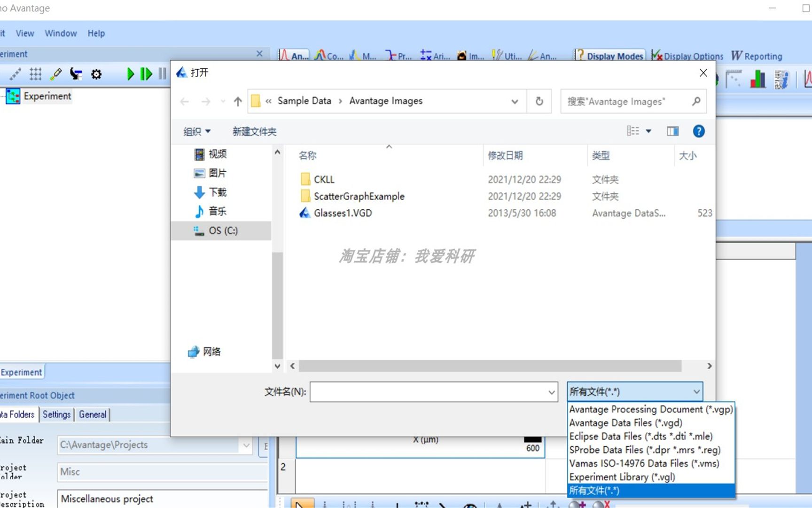812x508 pixels.
Task: Open the Reporting tab
Action: pos(757,56)
